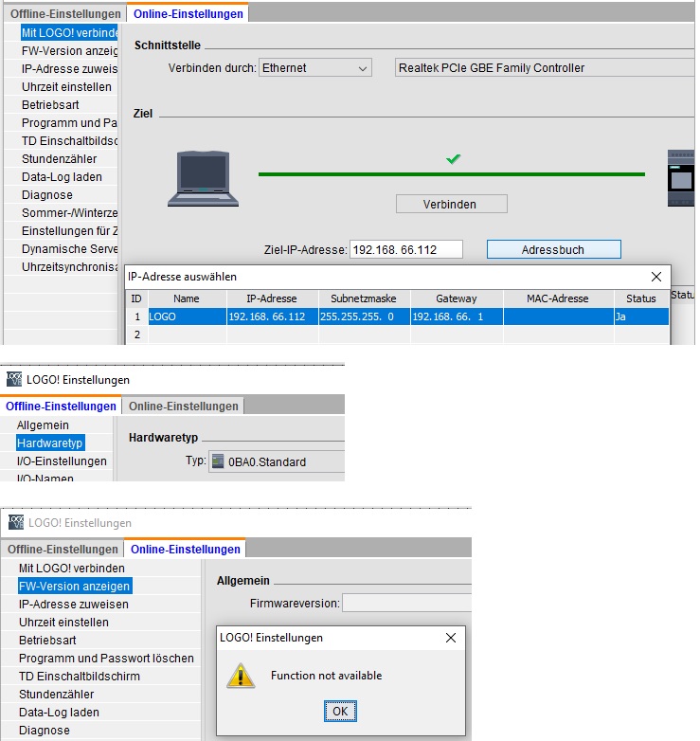Select Online-Einstellungen tab in bottom window
Screen dimensions: 700x741
[x=185, y=550]
